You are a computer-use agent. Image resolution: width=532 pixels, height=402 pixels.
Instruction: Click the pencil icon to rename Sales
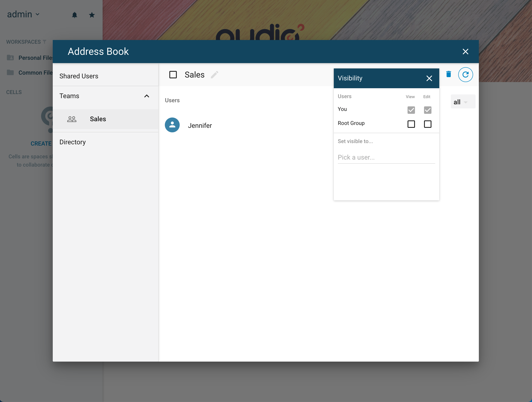click(x=214, y=75)
